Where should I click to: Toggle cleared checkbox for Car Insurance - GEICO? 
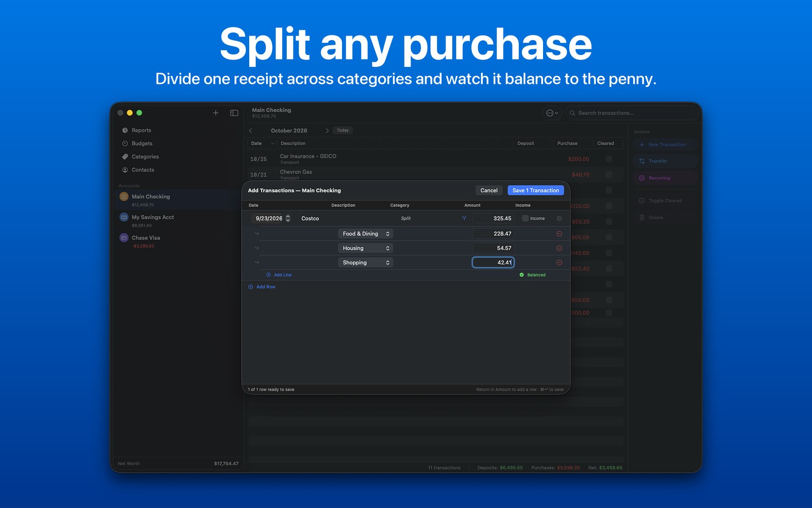click(x=609, y=159)
